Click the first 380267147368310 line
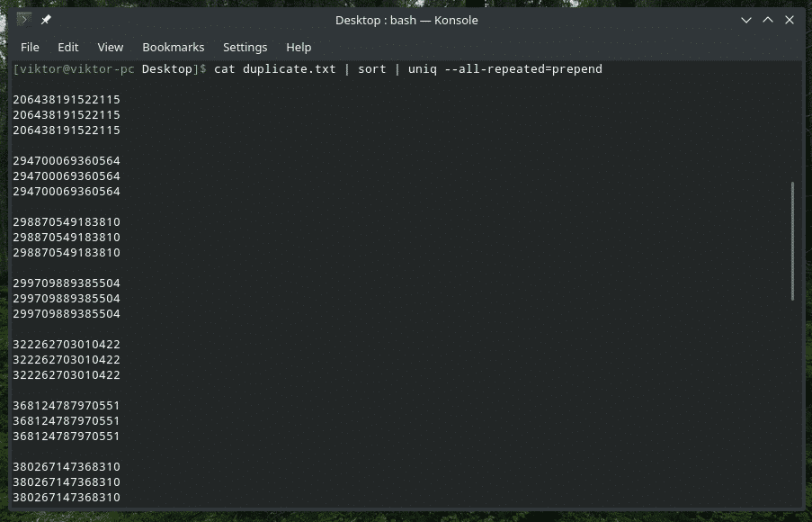The height and width of the screenshot is (522, 812). click(67, 466)
